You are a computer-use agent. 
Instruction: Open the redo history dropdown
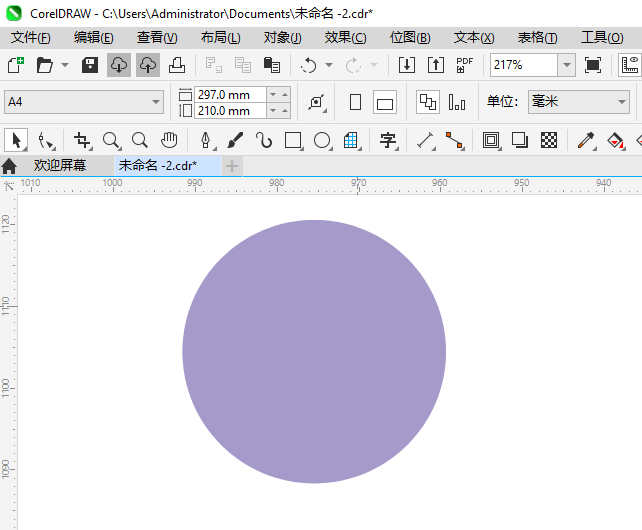[373, 65]
